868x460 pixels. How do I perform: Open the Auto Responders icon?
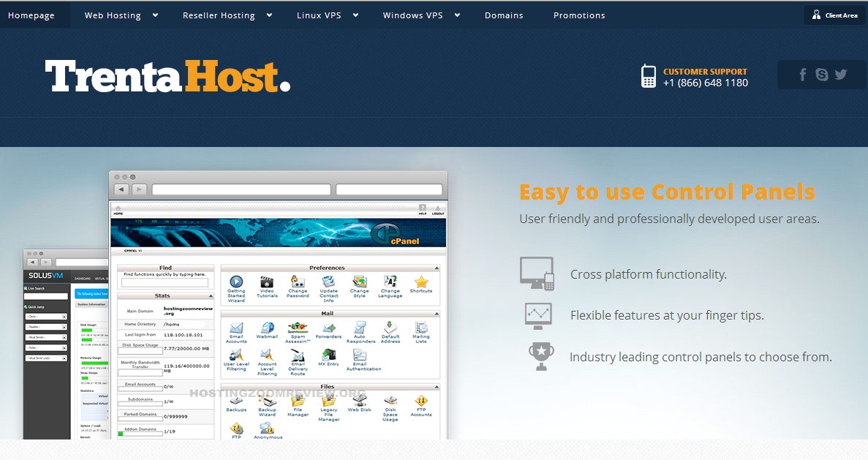(x=360, y=328)
